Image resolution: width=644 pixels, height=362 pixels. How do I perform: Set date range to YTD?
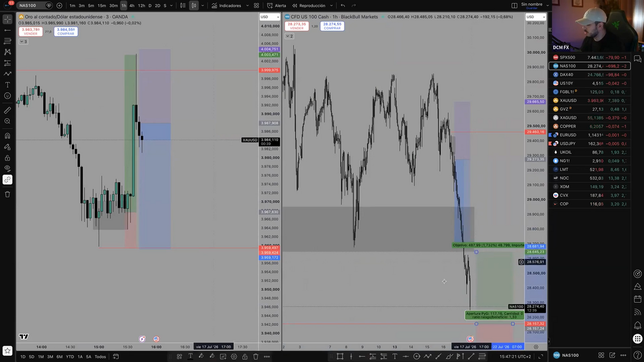coord(70,357)
